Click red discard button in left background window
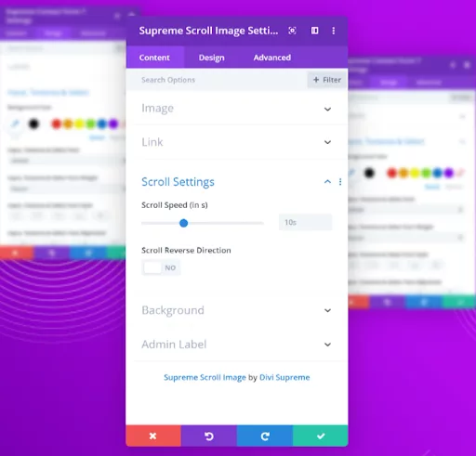The width and height of the screenshot is (476, 456). [16, 253]
